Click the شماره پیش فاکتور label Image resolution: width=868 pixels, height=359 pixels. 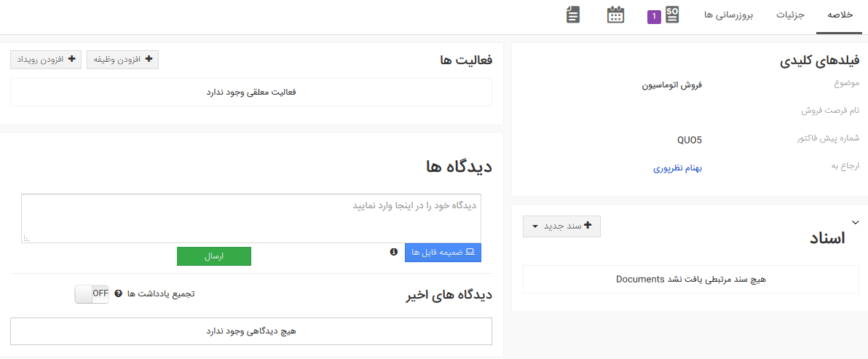pyautogui.click(x=828, y=138)
